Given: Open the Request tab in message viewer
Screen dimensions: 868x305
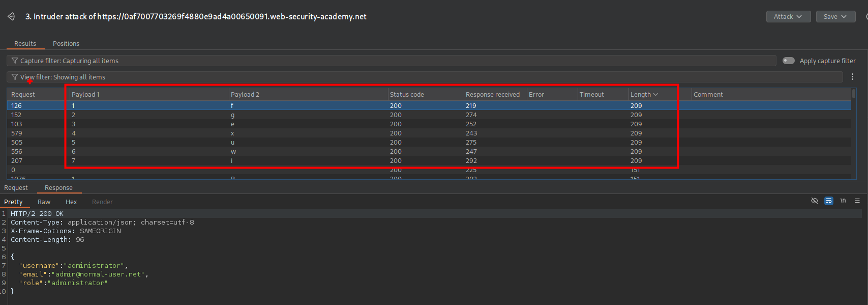Looking at the screenshot, I should (x=16, y=188).
